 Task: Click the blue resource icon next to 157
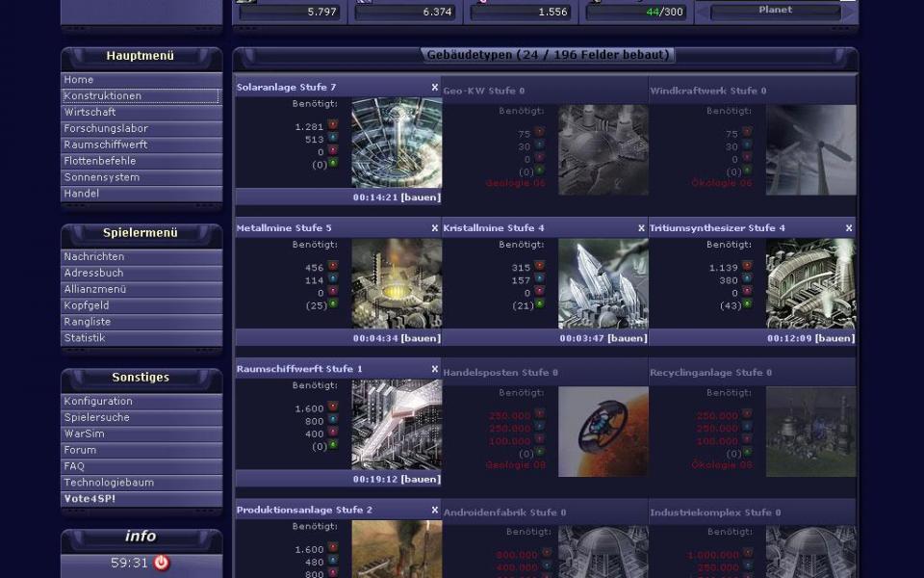point(540,279)
